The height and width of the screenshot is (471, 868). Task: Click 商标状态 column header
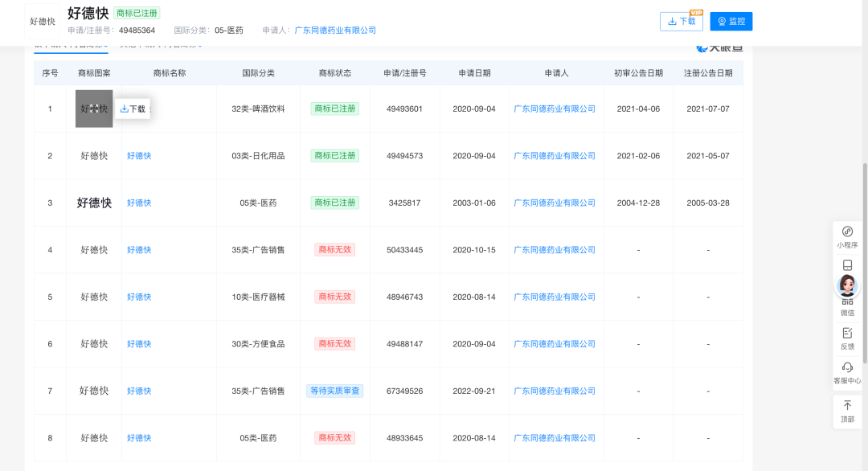pyautogui.click(x=335, y=73)
